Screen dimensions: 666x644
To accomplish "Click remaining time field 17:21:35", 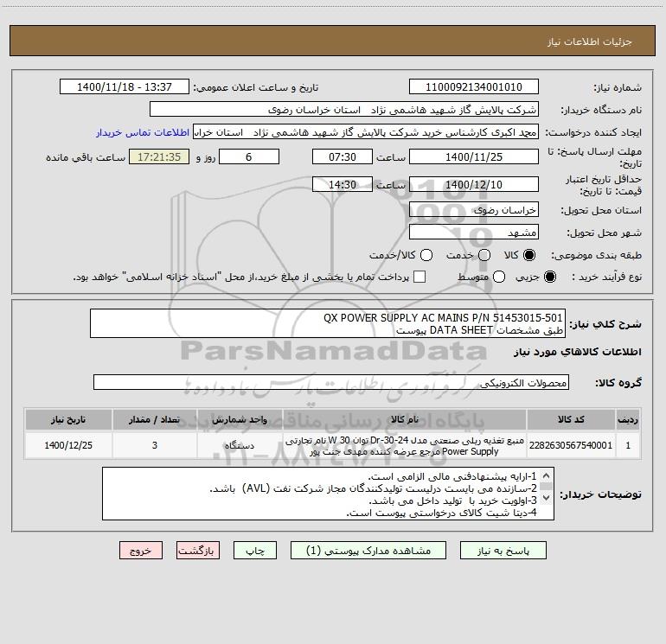I will pos(159,156).
